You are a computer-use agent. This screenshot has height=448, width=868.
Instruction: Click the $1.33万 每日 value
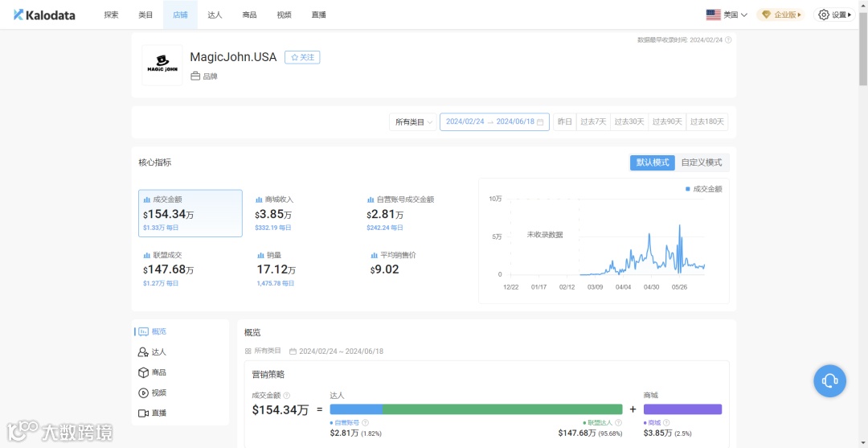pos(161,228)
